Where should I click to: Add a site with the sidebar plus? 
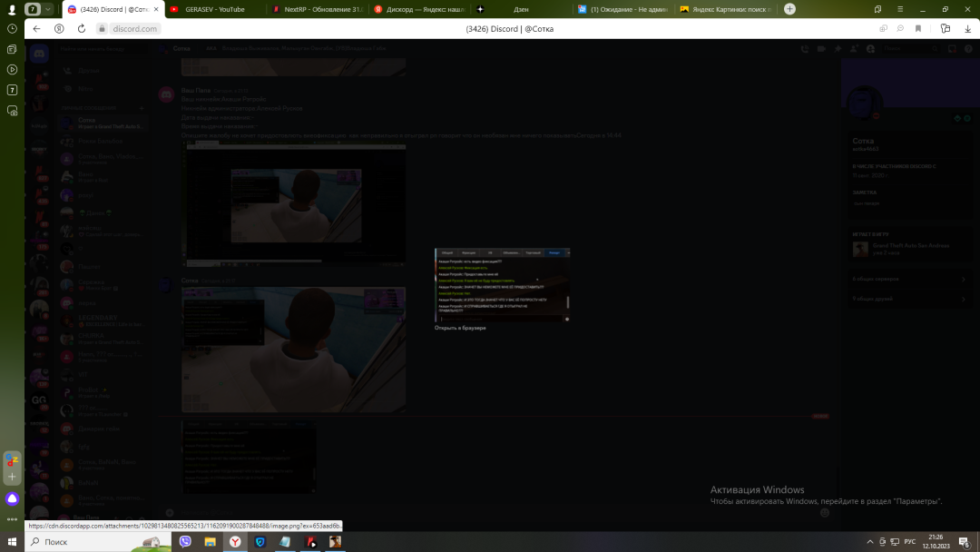[x=12, y=477]
